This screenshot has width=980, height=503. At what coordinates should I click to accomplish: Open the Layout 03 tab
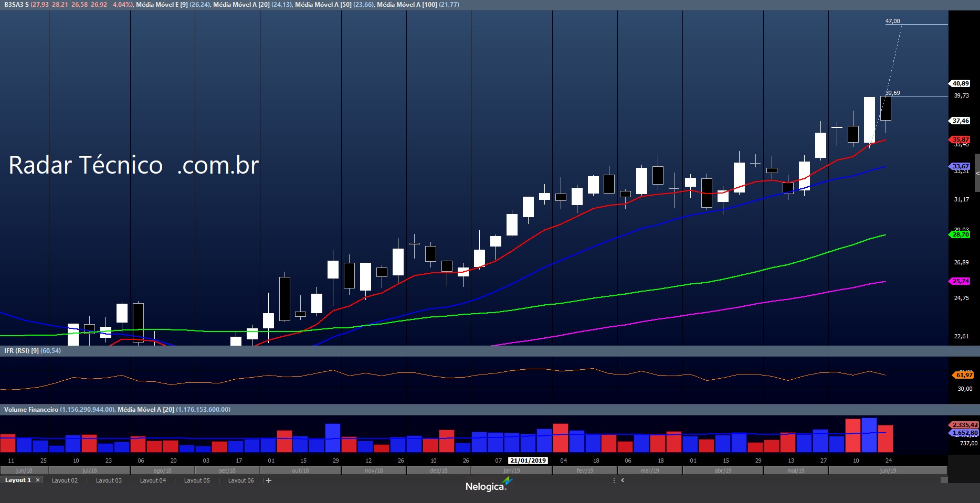click(109, 480)
